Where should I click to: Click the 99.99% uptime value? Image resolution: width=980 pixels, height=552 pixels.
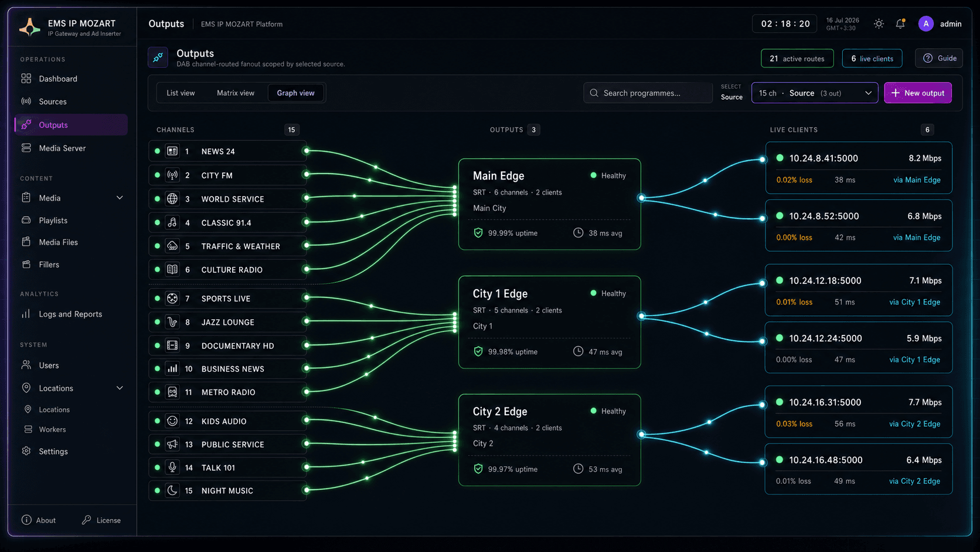point(512,233)
